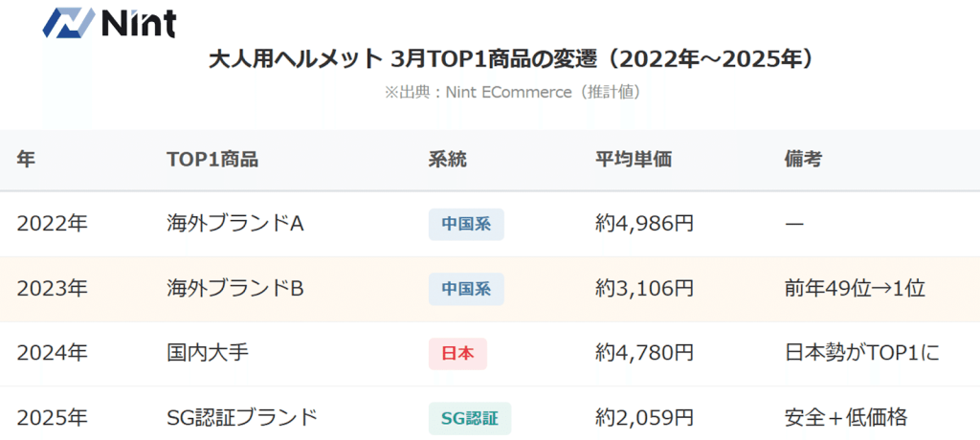Click the 中国系 badge in 2023年 row
The image size is (980, 440).
click(466, 289)
